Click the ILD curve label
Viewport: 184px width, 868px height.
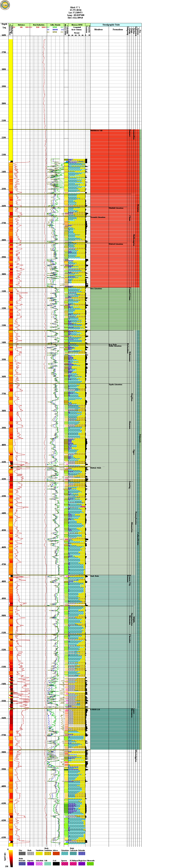38,27
